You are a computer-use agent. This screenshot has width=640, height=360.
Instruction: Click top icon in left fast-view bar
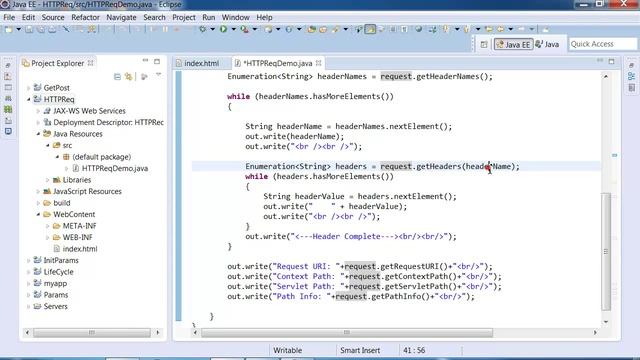[x=8, y=65]
